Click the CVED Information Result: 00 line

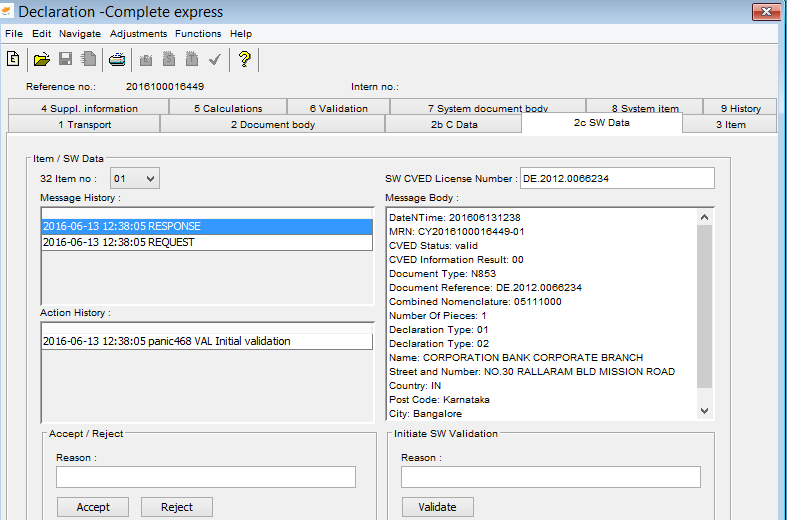click(x=456, y=260)
